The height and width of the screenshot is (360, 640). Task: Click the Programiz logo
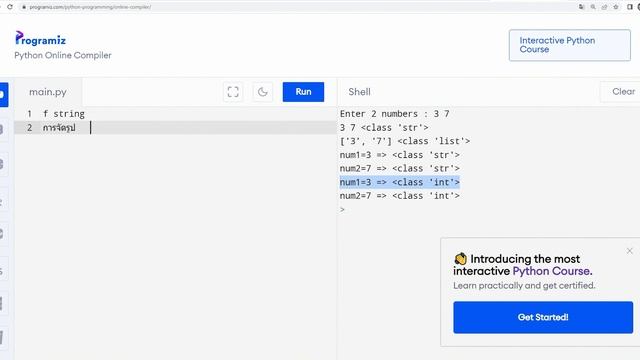point(40,38)
